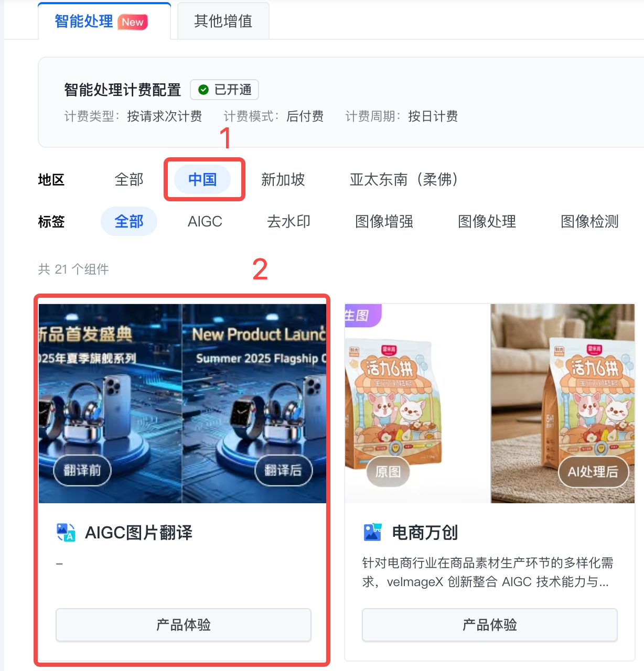Select 新加坡 region filter

[283, 179]
